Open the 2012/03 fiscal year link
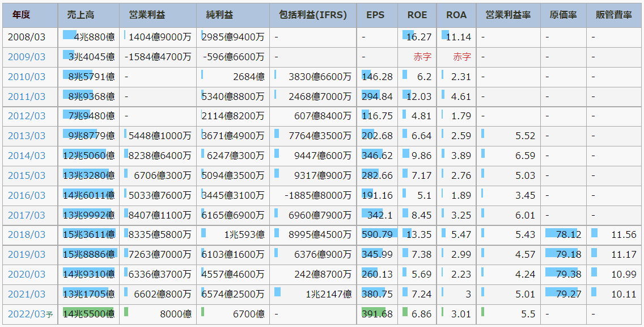This screenshot has height=327, width=644. [x=27, y=116]
